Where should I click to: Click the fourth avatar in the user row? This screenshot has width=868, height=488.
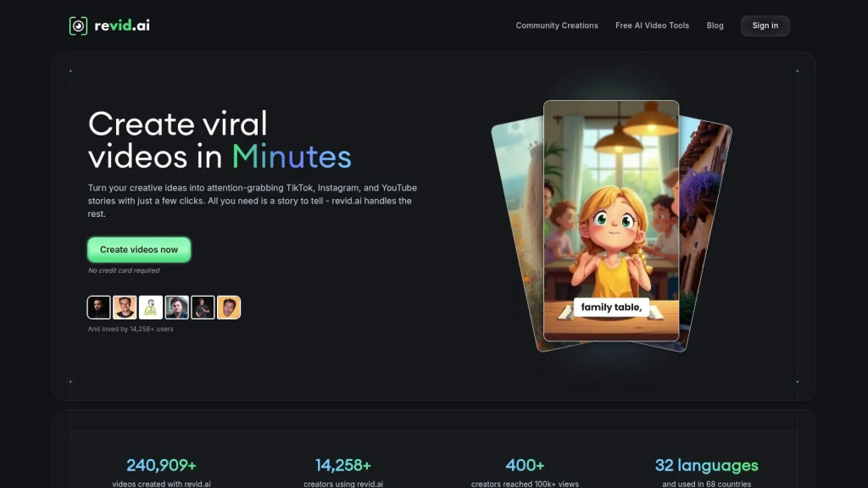[x=177, y=308]
